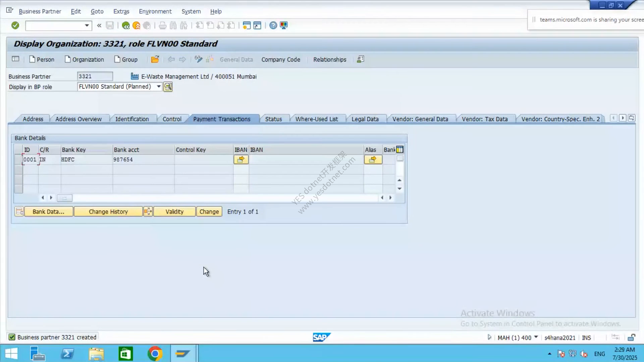Image resolution: width=644 pixels, height=362 pixels.
Task: Open table column settings icon in Bank Details
Action: (400, 149)
